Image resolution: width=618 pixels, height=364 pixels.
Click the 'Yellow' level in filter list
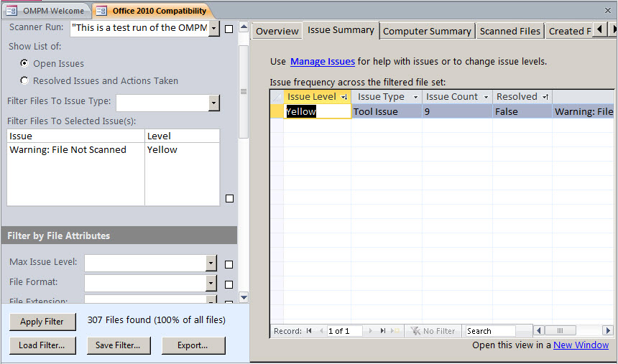[162, 150]
